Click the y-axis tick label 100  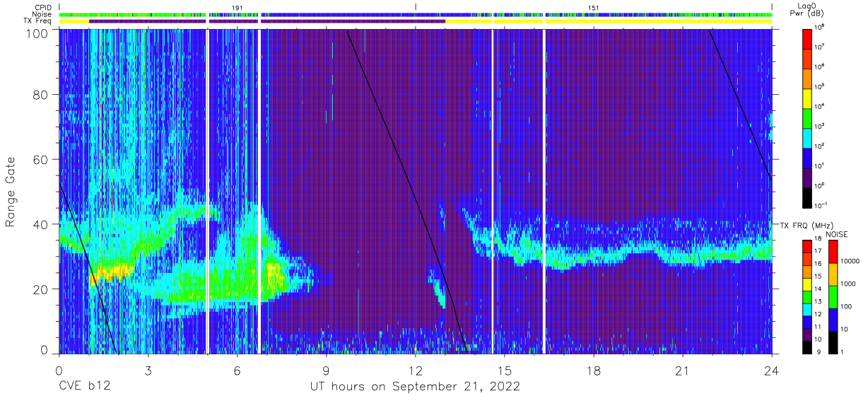[x=37, y=33]
